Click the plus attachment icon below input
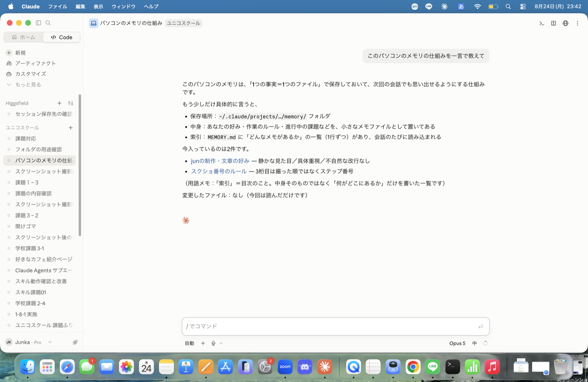588x382 pixels. pos(203,343)
